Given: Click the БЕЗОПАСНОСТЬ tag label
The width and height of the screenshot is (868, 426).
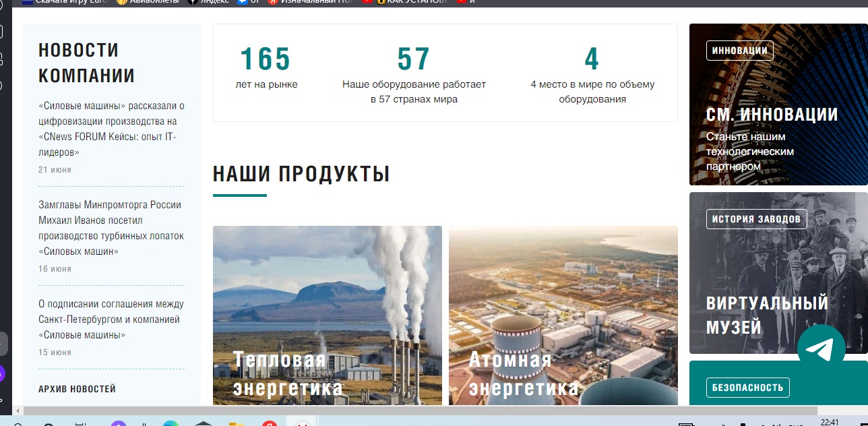Looking at the screenshot, I should click(x=748, y=388).
